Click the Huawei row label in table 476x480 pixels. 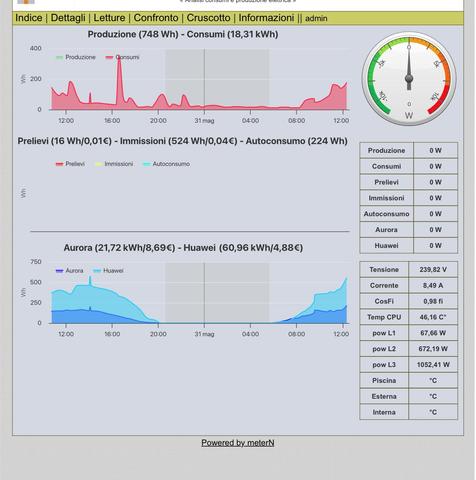pos(386,246)
